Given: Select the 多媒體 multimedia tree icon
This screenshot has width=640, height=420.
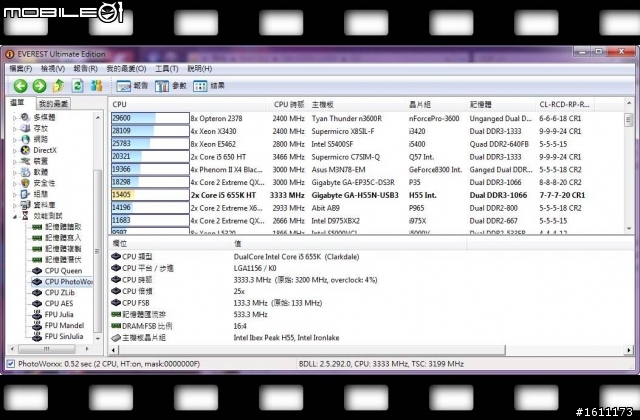Looking at the screenshot, I should coord(25,117).
